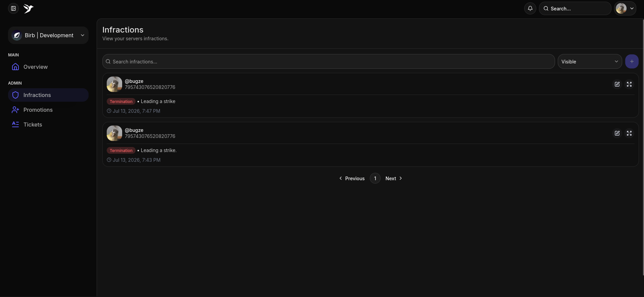The image size is (644, 297).
Task: Go to the Next page
Action: (x=394, y=178)
